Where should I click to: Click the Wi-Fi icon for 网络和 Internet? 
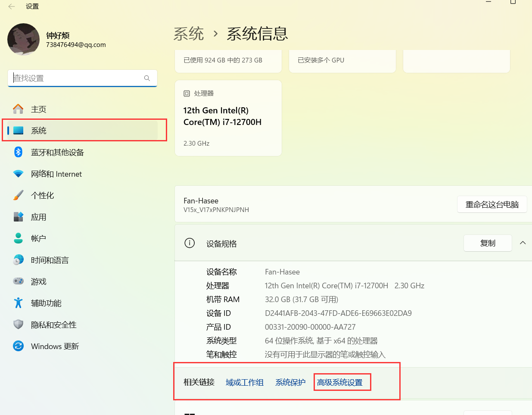click(18, 174)
